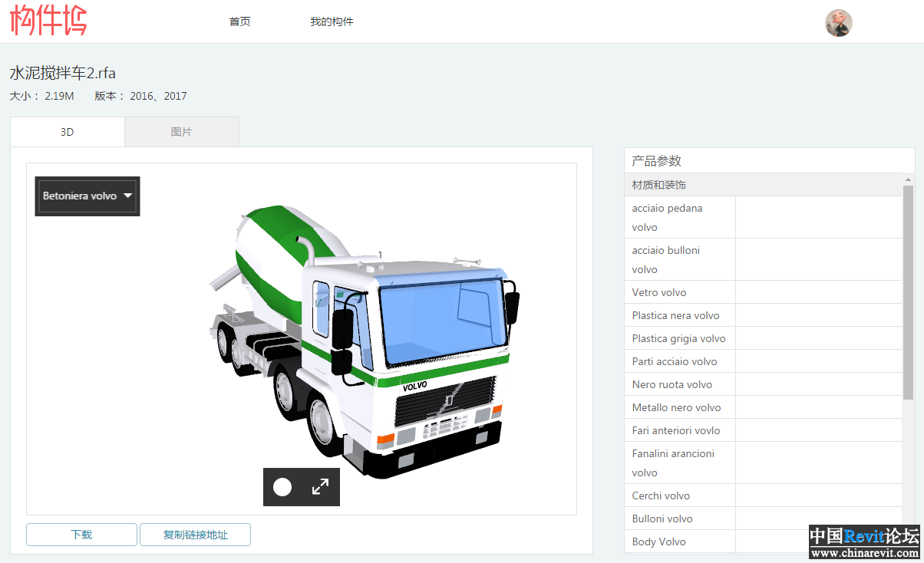Select the Parti acciaio volvo parameter
This screenshot has height=563, width=924.
[x=763, y=361]
